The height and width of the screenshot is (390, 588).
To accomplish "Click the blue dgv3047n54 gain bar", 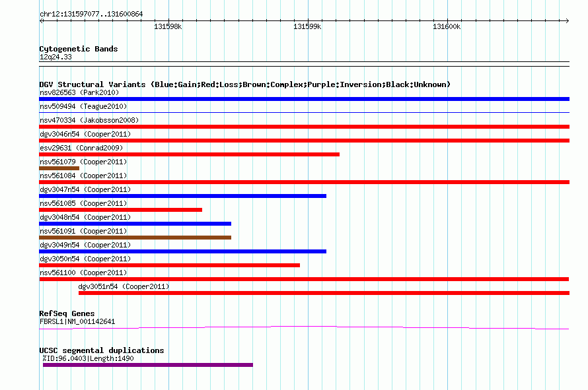I will point(182,196).
